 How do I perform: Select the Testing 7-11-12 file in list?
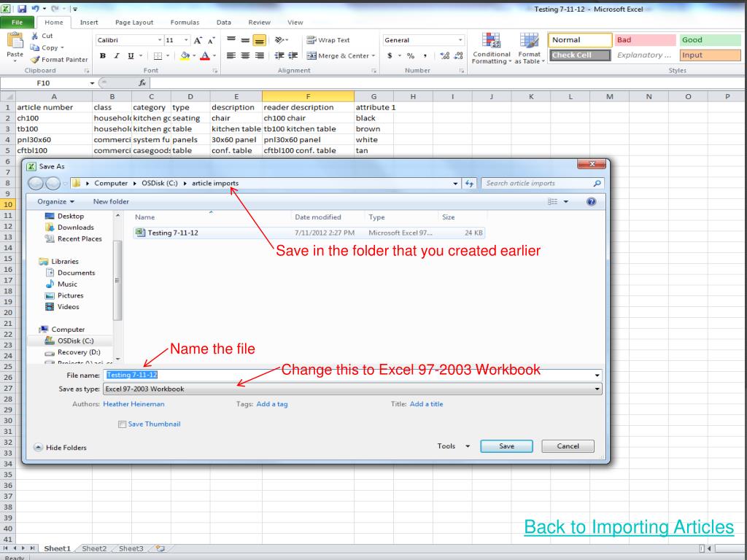(309, 233)
